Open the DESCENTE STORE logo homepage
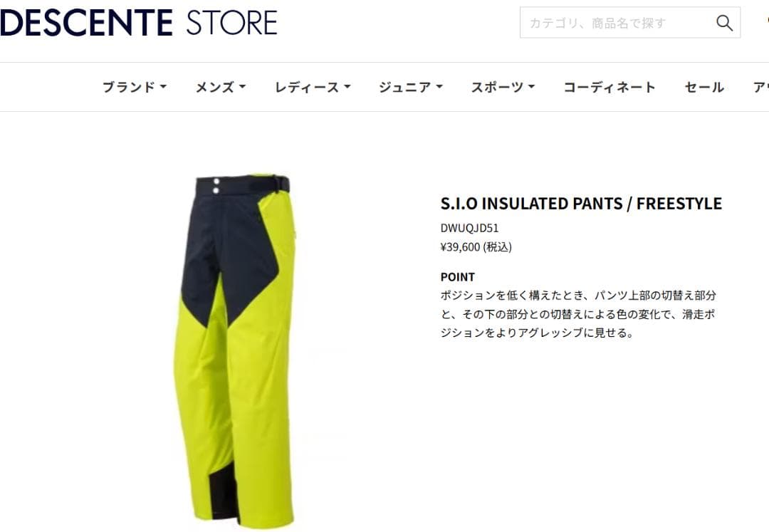The width and height of the screenshot is (769, 532). (139, 23)
